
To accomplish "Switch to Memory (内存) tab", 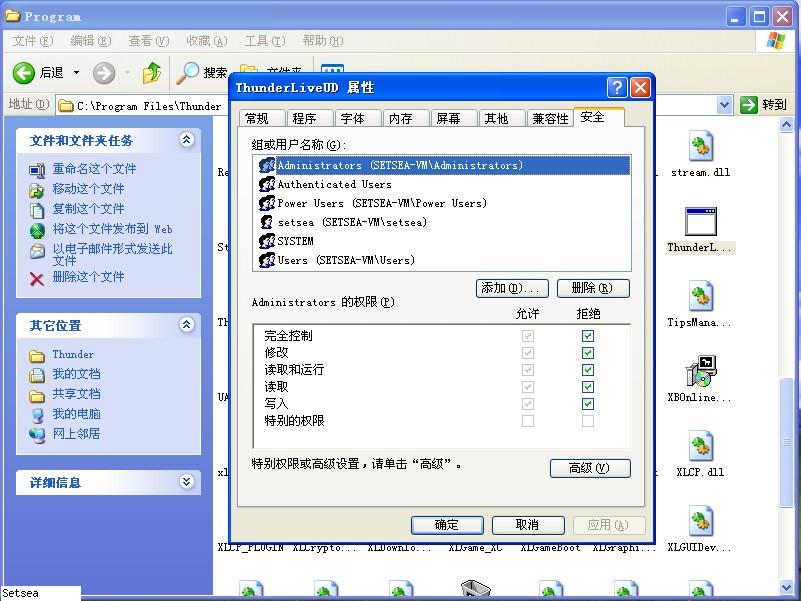I will [x=406, y=119].
